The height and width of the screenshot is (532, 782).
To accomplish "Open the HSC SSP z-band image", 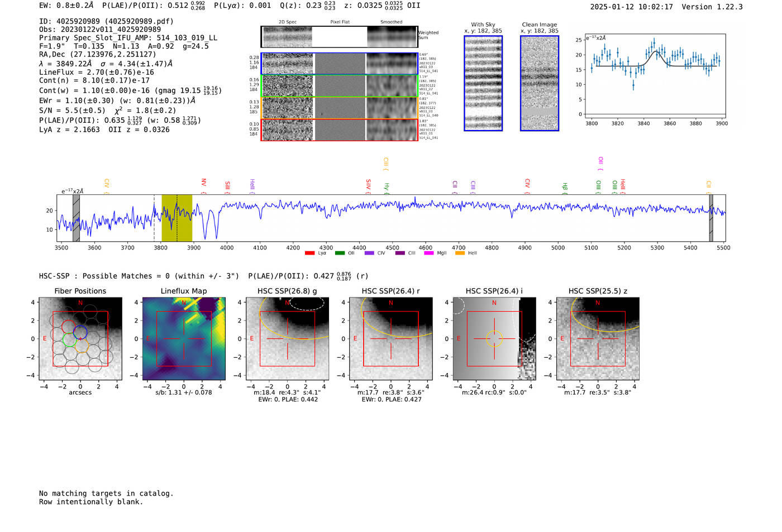I will 598,339.
